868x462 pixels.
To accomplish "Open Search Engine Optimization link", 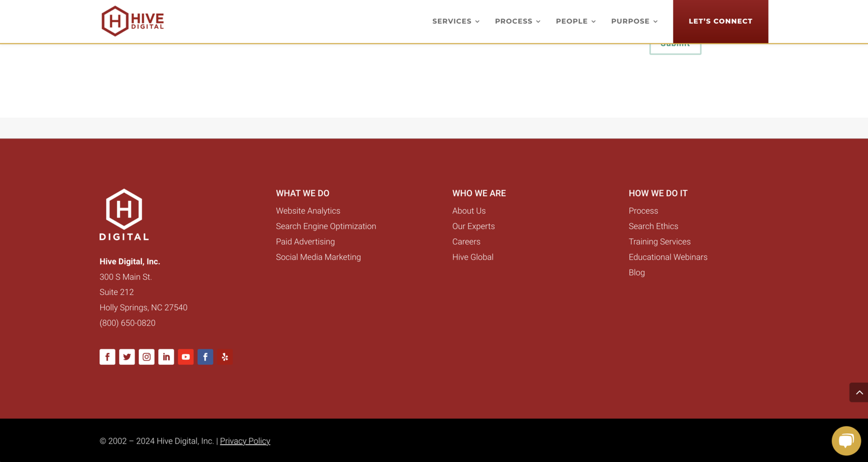I will pos(326,226).
